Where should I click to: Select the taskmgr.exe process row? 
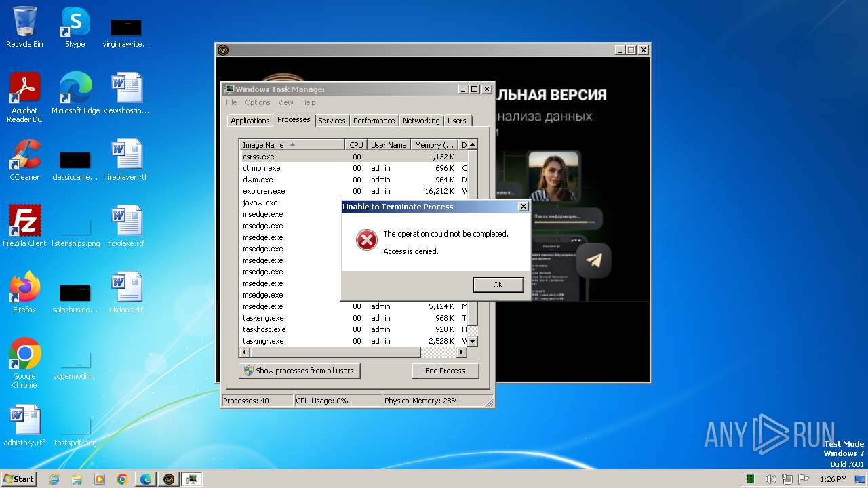click(x=353, y=341)
